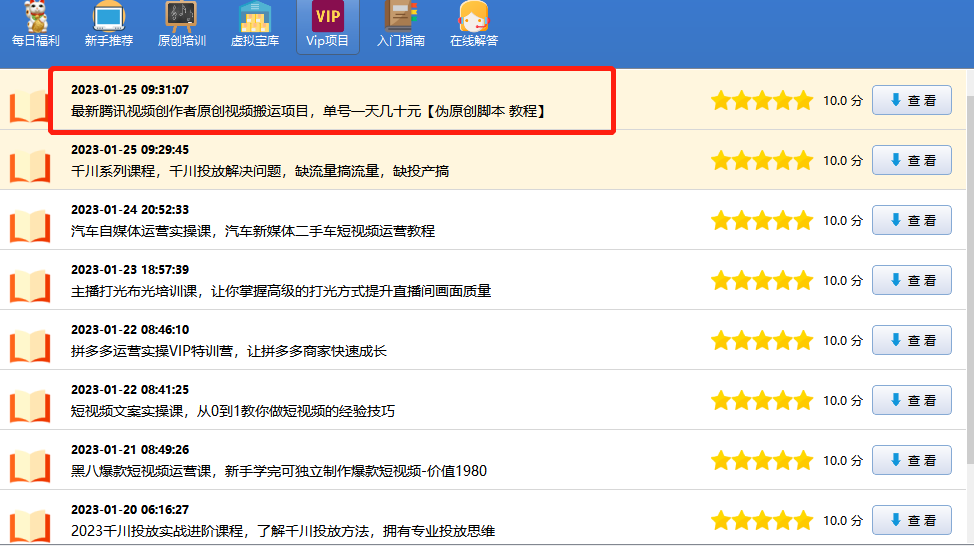Click star rating of 千川系列课程 item
This screenshot has height=556, width=974.
(762, 160)
